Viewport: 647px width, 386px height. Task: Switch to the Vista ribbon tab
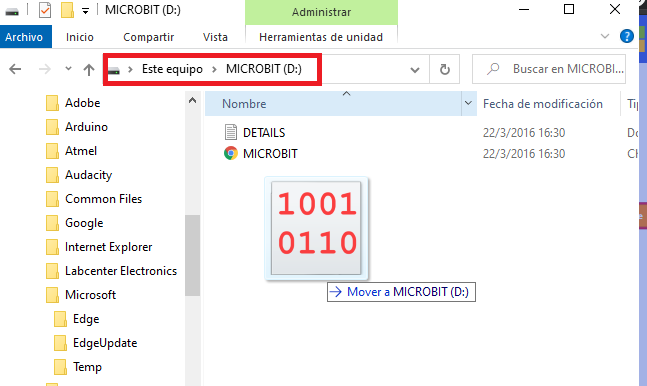click(215, 37)
